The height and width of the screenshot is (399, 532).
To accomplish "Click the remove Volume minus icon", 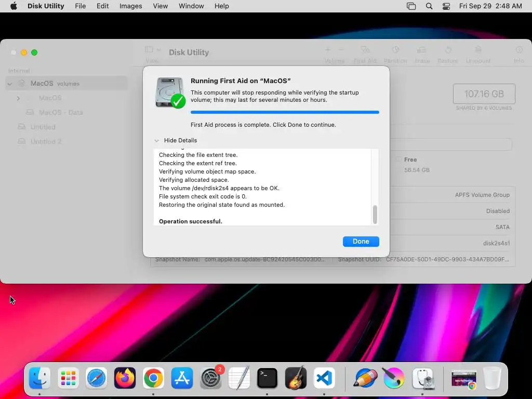I will coord(341,50).
